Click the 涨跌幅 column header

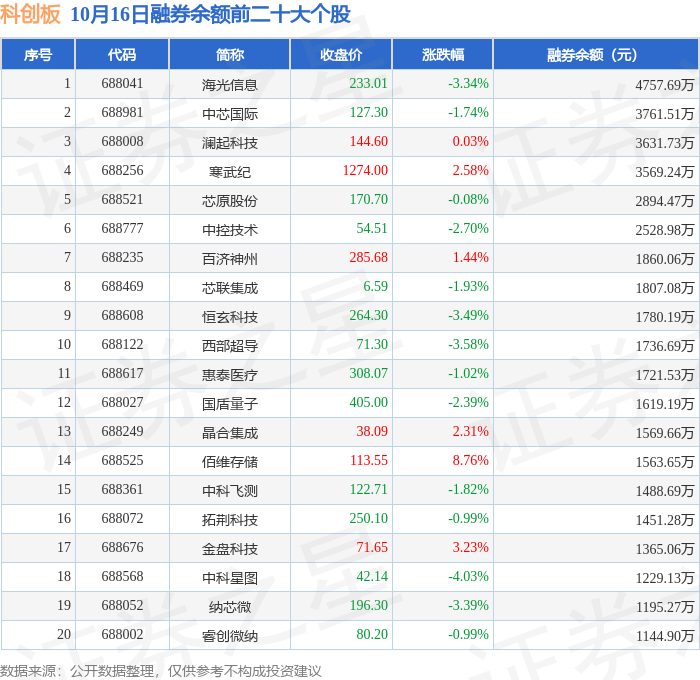click(x=443, y=54)
